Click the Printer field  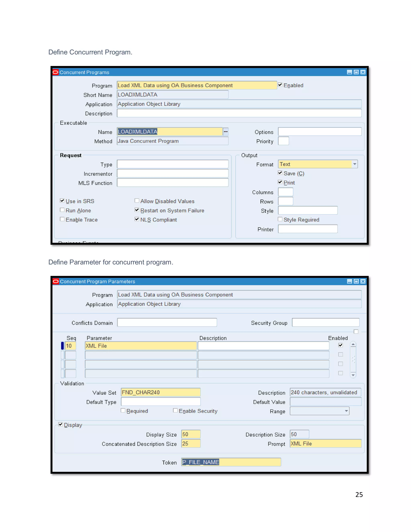click(308, 229)
